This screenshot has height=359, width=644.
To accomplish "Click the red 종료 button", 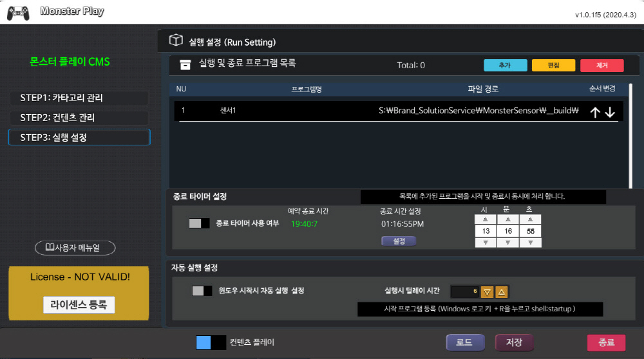I will click(x=606, y=342).
